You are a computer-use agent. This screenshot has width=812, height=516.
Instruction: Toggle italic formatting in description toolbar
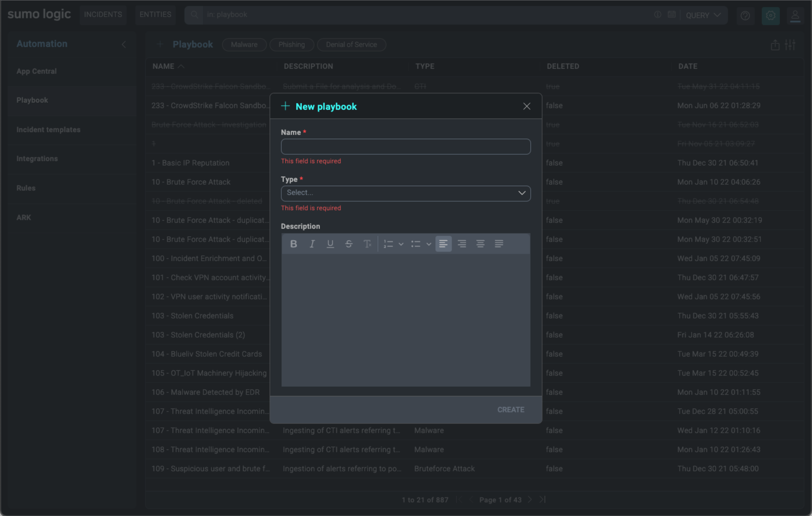312,244
